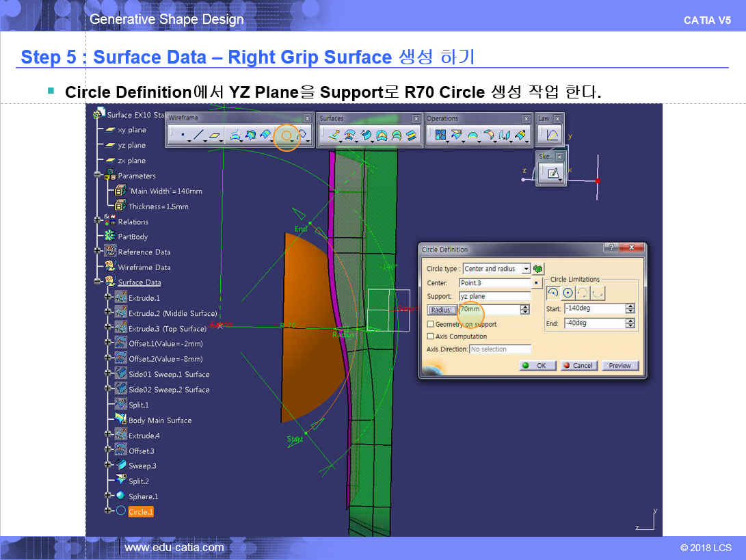Click the Extrude icon in Surfaces toolbar
The image size is (746, 560).
(x=334, y=135)
